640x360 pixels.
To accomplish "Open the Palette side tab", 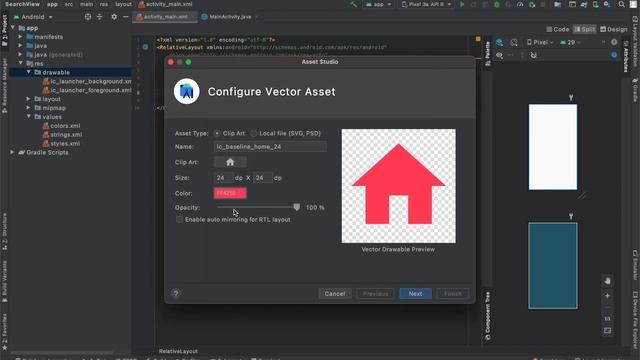I will 487,53.
